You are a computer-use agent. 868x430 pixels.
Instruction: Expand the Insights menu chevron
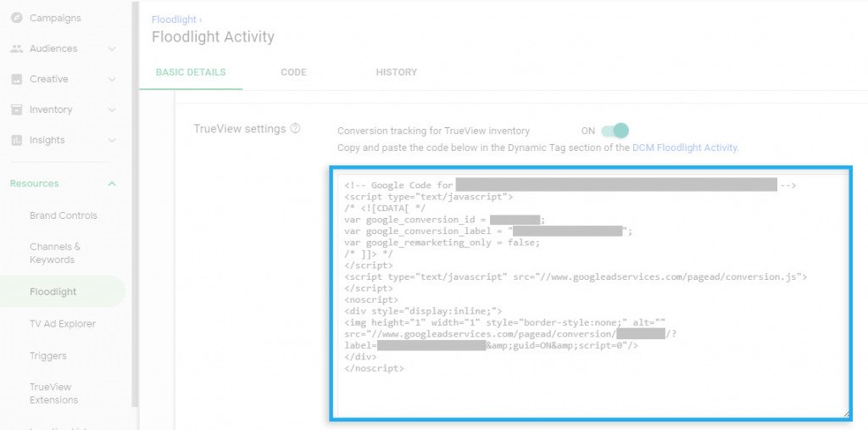coord(112,140)
